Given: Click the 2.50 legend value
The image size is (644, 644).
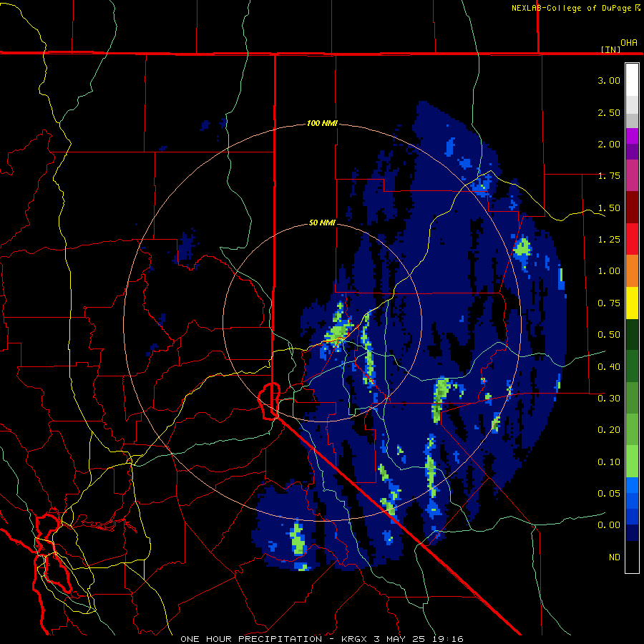Looking at the screenshot, I should click(x=609, y=112).
